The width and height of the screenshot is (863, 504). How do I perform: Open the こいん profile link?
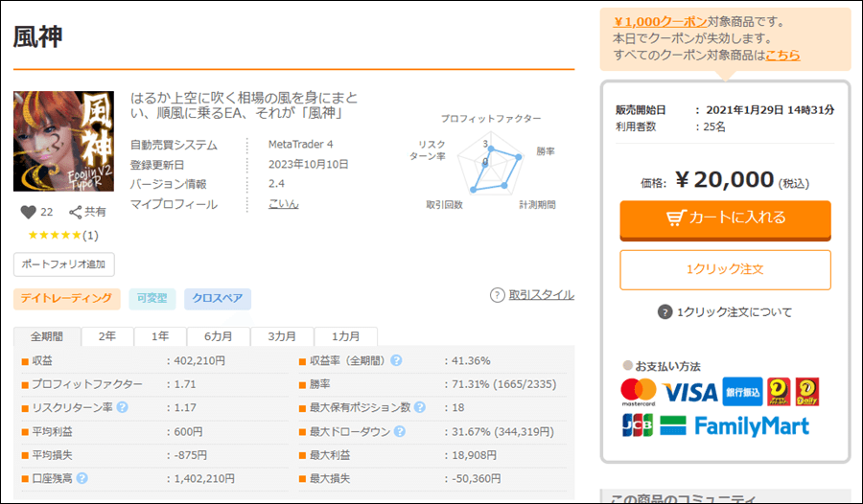(x=283, y=204)
